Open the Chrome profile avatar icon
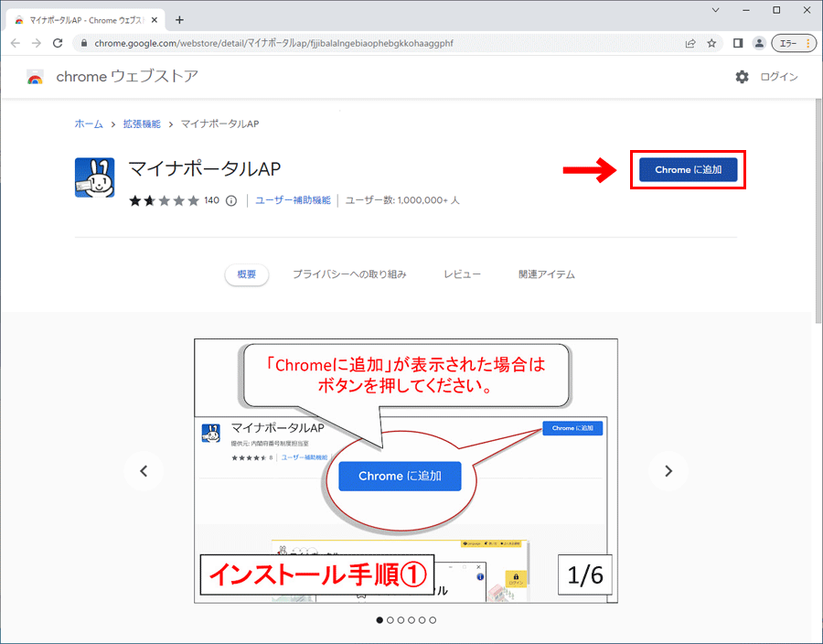The image size is (823, 644). point(759,44)
